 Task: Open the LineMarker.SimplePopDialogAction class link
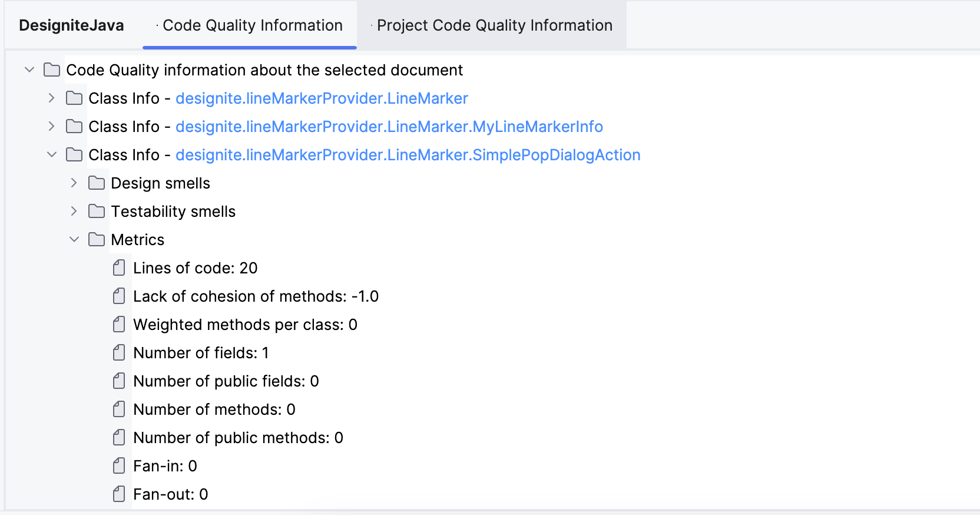[x=408, y=155]
